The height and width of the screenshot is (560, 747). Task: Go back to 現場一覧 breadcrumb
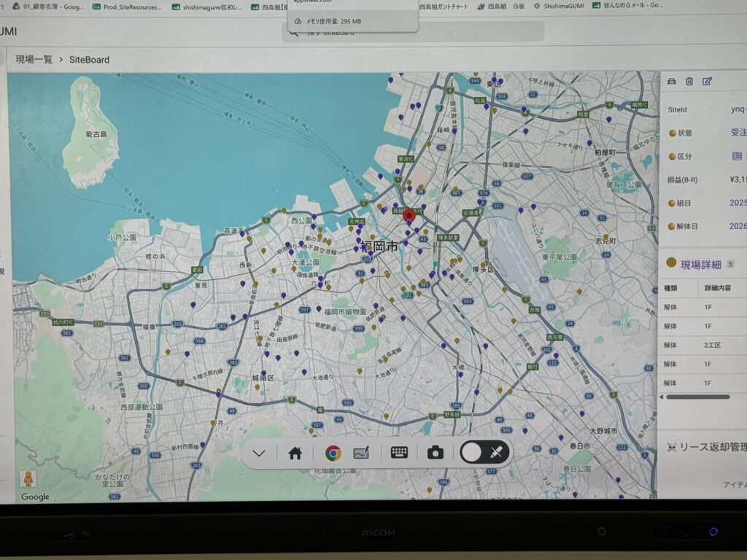pos(34,60)
